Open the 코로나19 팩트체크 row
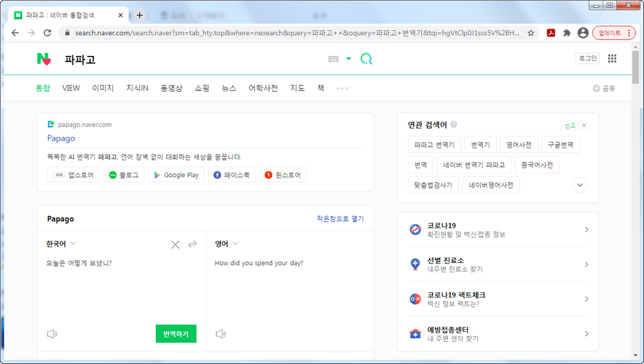This screenshot has width=644, height=364. pos(498,299)
